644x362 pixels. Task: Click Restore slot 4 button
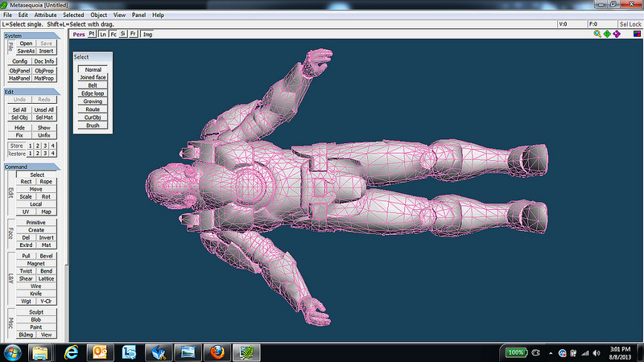click(52, 154)
